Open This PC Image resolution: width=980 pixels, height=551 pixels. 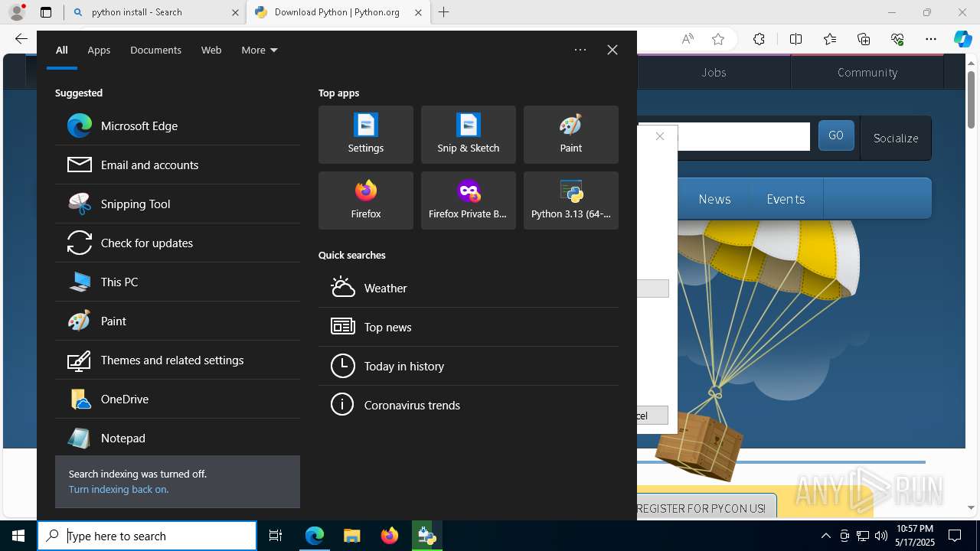pos(178,282)
